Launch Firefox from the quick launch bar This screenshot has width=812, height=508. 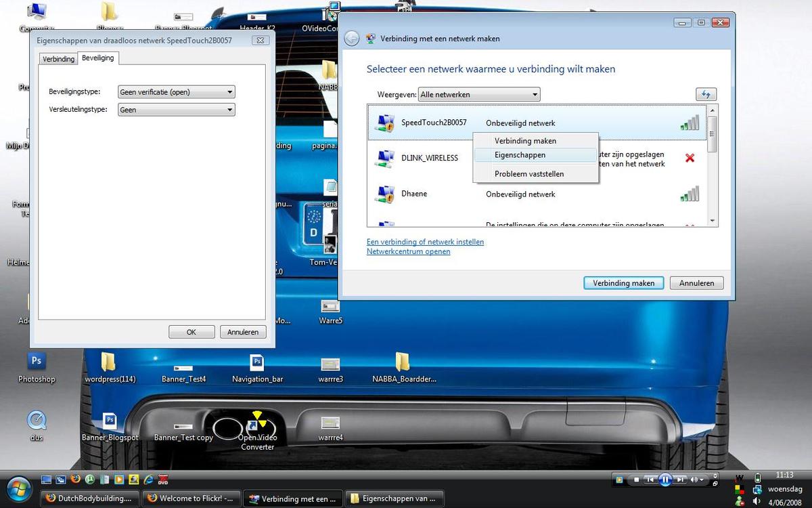click(76, 480)
